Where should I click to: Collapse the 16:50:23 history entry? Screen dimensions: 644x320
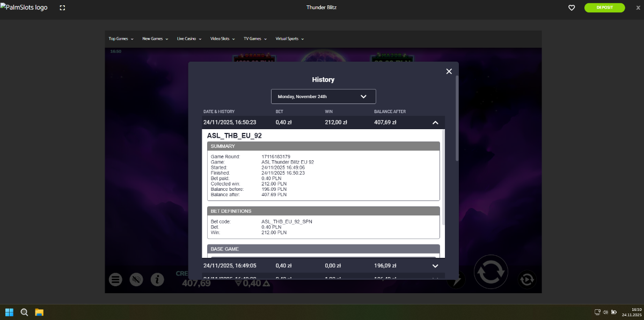coord(435,123)
